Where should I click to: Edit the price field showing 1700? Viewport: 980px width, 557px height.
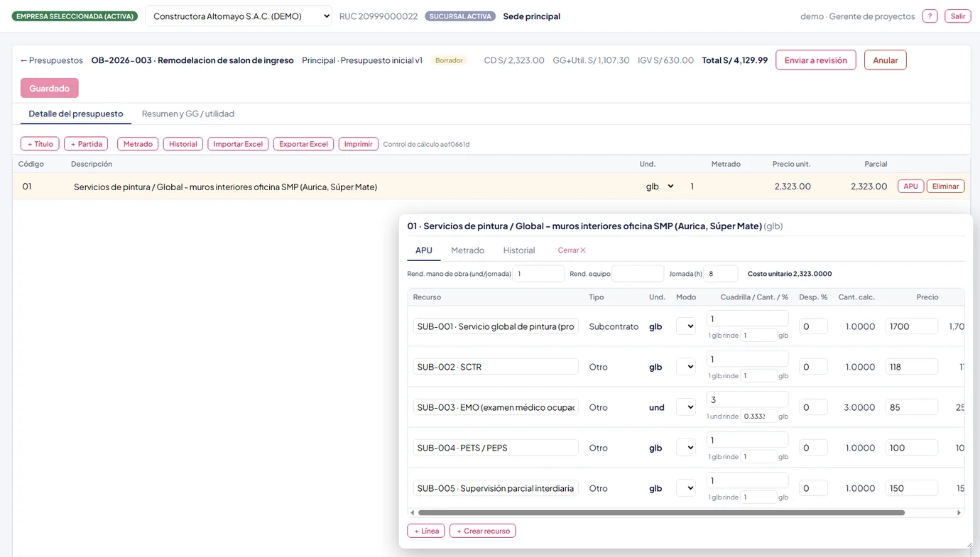912,326
